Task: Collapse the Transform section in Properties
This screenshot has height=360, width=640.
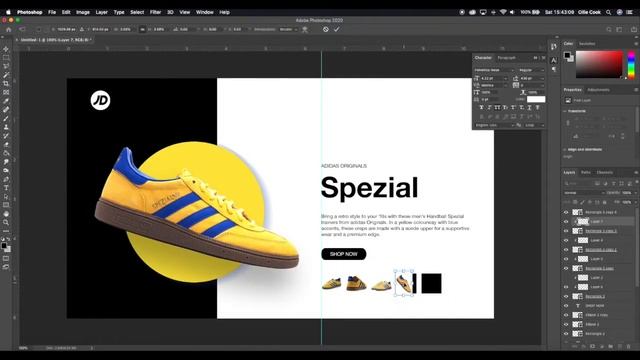Action: click(565, 111)
